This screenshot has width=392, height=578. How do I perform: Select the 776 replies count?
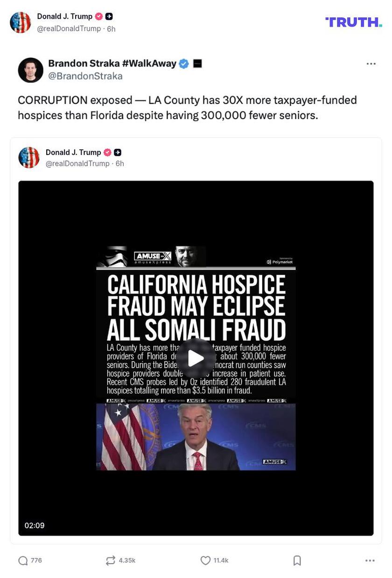pyautogui.click(x=36, y=560)
